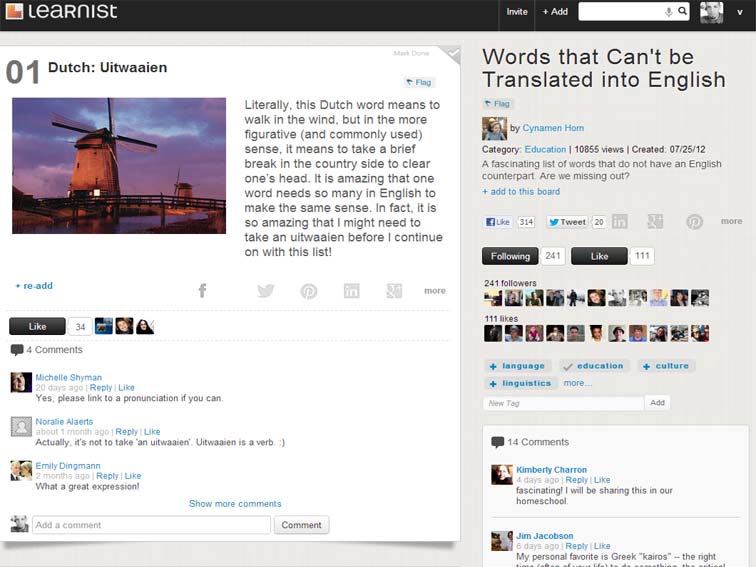
Task: Reply to Kimberly Charron's comment
Action: (576, 480)
